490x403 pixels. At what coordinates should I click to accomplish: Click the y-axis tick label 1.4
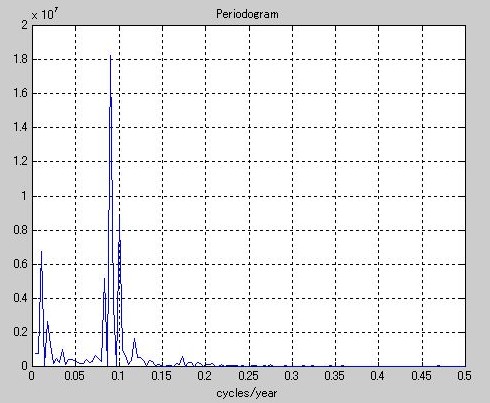pyautogui.click(x=20, y=128)
